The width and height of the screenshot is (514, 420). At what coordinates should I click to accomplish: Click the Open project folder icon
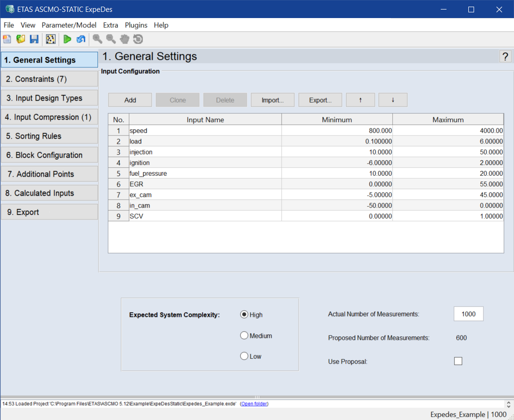coord(20,39)
